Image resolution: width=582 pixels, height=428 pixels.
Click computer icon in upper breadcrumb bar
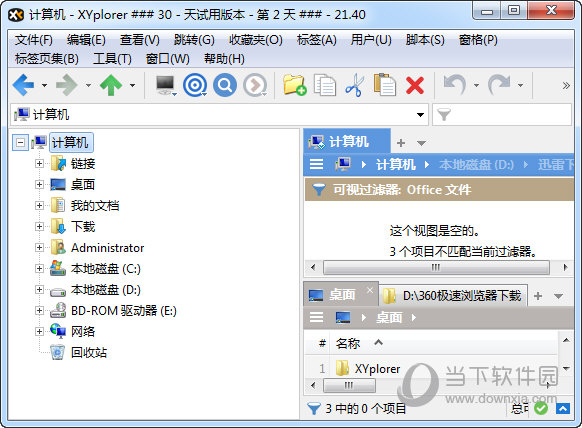[343, 164]
